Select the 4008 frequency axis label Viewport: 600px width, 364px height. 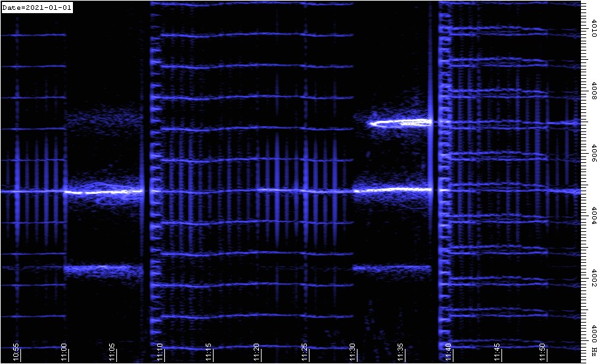593,92
